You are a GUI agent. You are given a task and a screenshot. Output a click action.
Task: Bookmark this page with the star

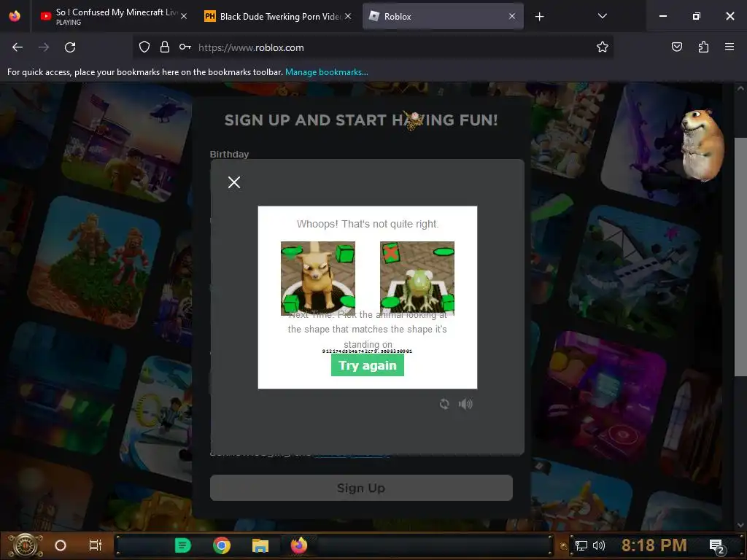click(602, 47)
